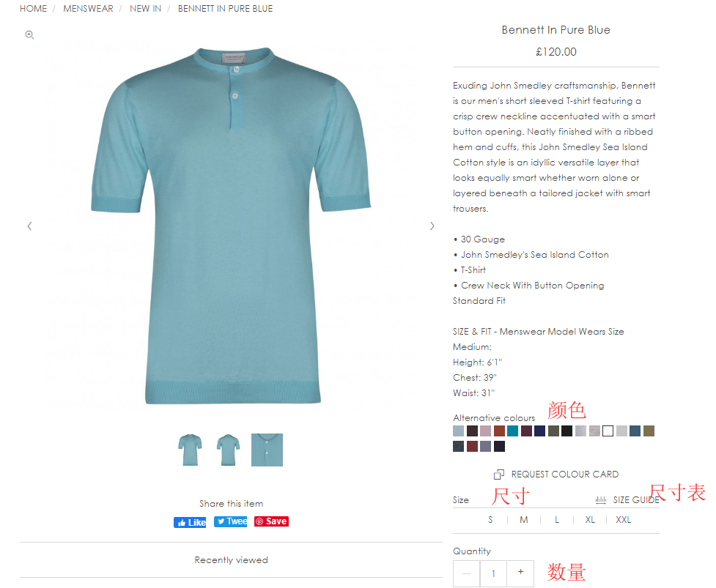Open the Size Guide chart
The image size is (716, 588).
coord(627,500)
